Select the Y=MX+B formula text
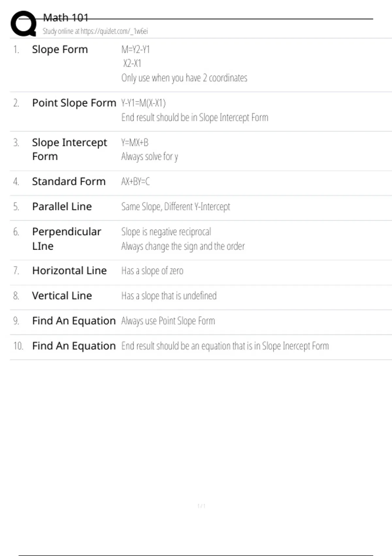392x556 pixels. (135, 143)
